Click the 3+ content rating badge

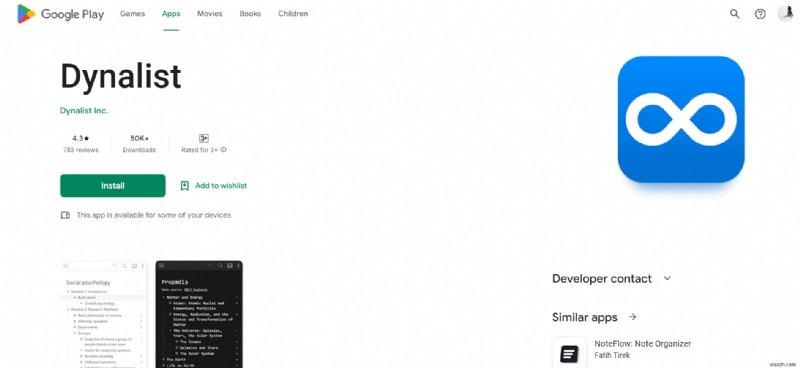[204, 138]
